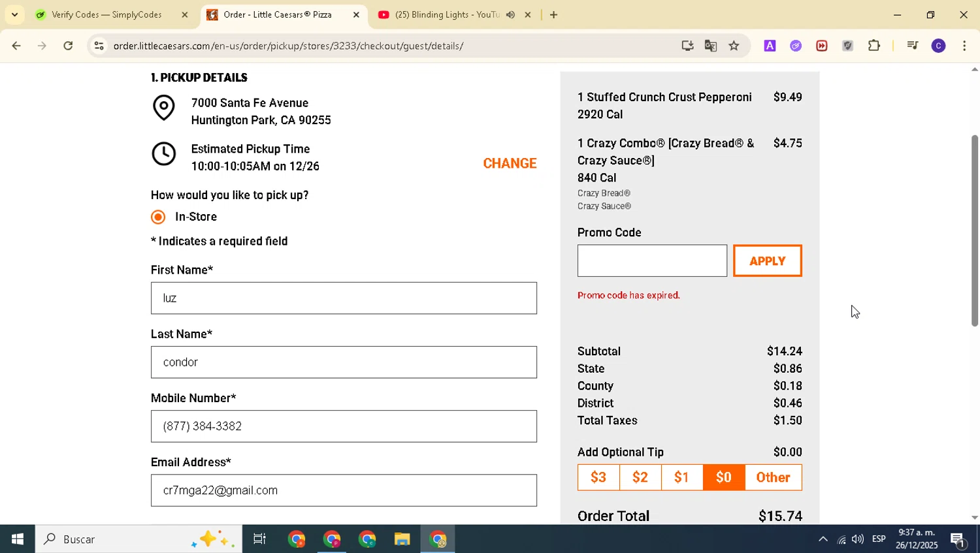Close the Verify Codes SimplyCodes tab
The image size is (980, 553).
click(185, 14)
